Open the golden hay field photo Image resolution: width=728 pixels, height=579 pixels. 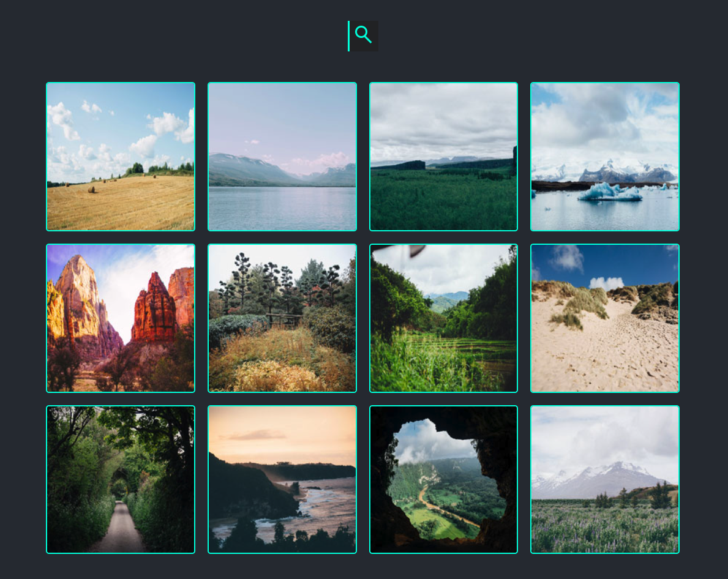pyautogui.click(x=121, y=156)
